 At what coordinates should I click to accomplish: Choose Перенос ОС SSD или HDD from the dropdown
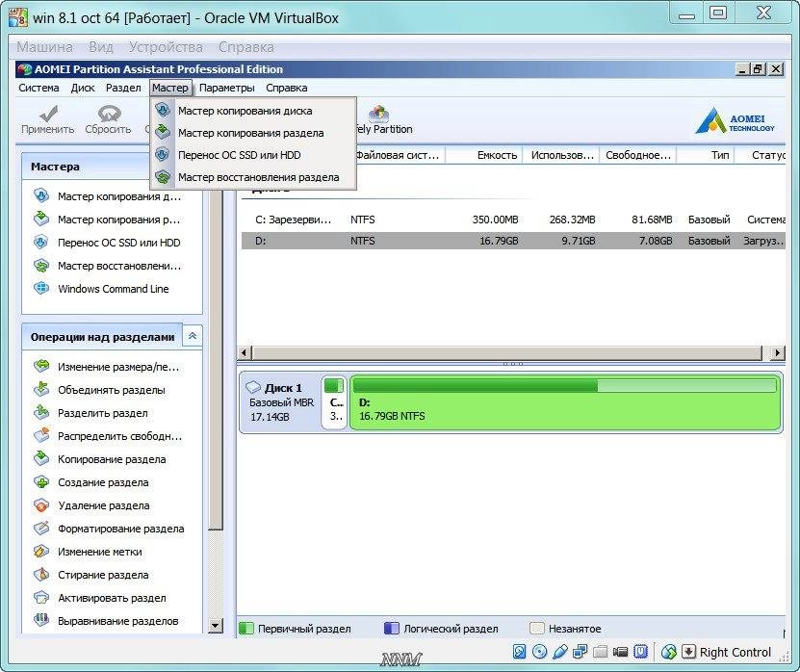coord(253,155)
